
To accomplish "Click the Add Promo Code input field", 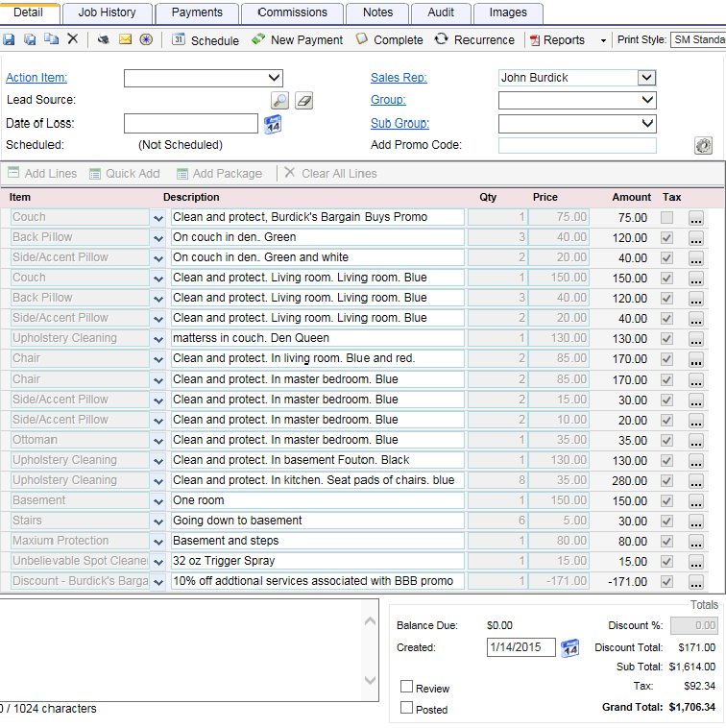I will click(x=577, y=146).
